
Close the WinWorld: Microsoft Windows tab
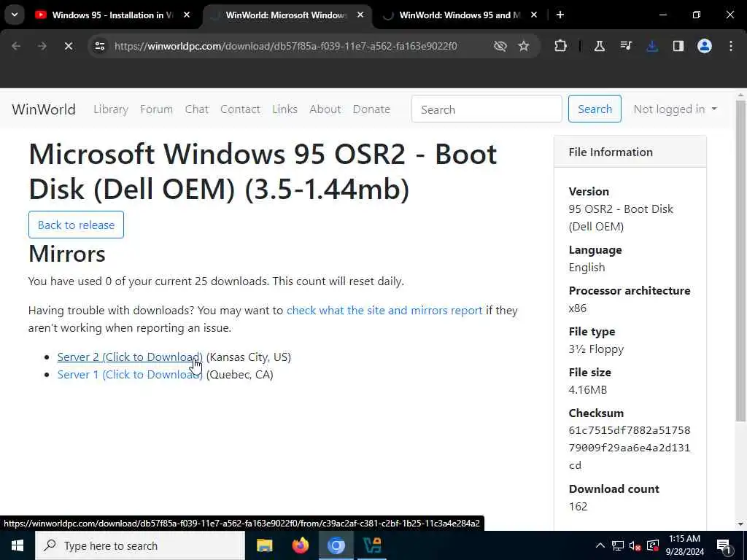click(x=360, y=15)
